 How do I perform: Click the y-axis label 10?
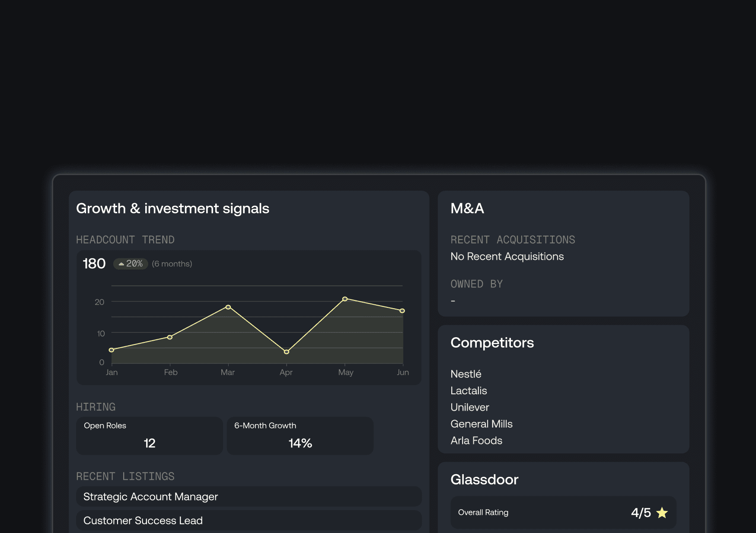(x=101, y=334)
